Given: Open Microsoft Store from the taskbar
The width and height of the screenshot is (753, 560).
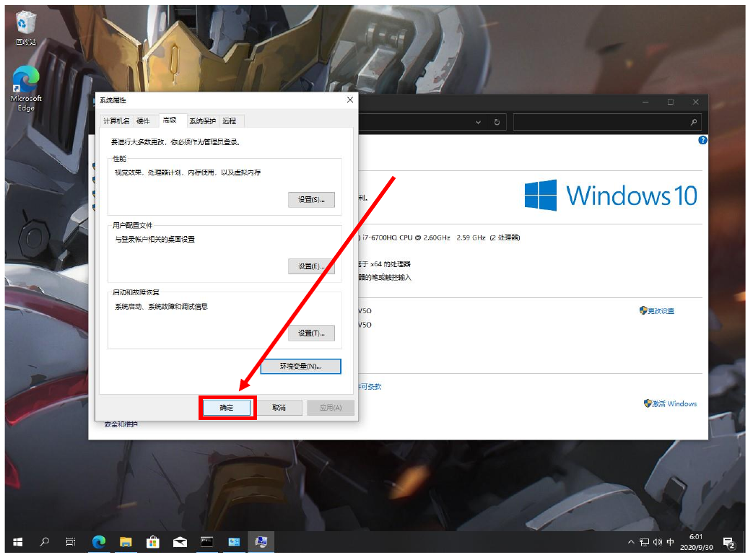Looking at the screenshot, I should (152, 541).
